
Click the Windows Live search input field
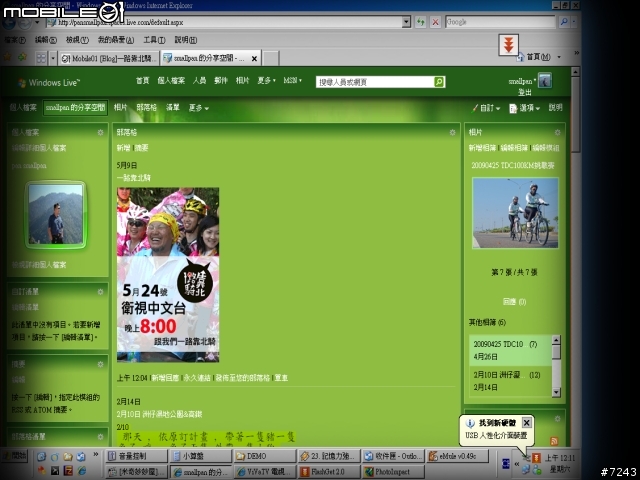[375, 82]
